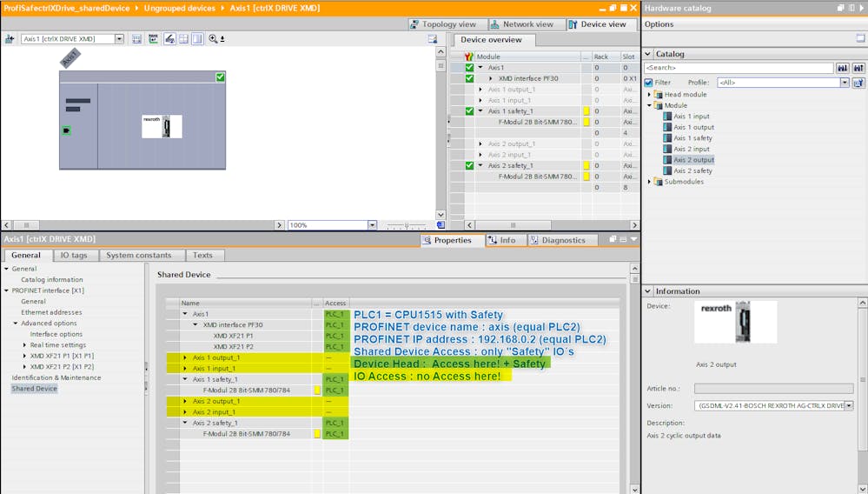Select Axis 1 input module in catalog
This screenshot has height=494, width=868.
coord(691,117)
